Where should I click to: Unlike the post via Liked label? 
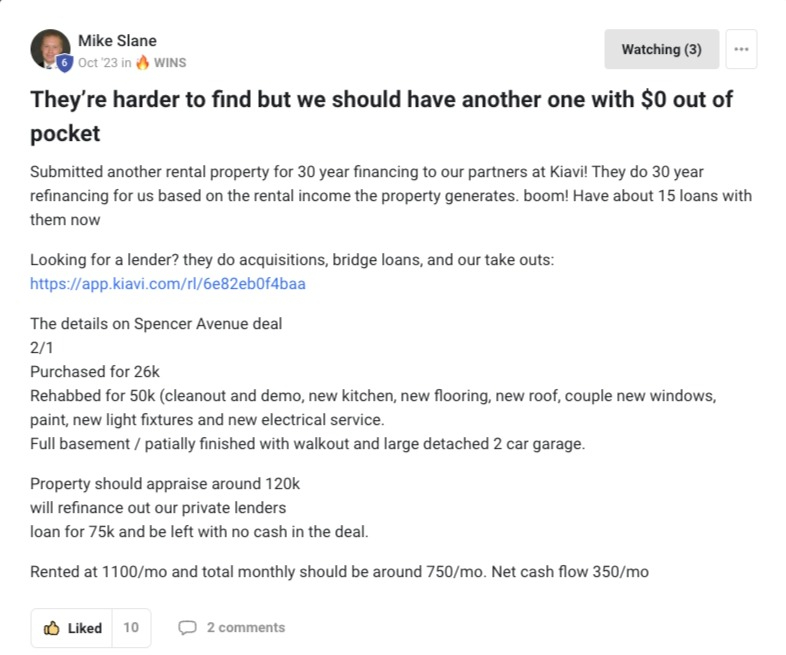point(85,627)
